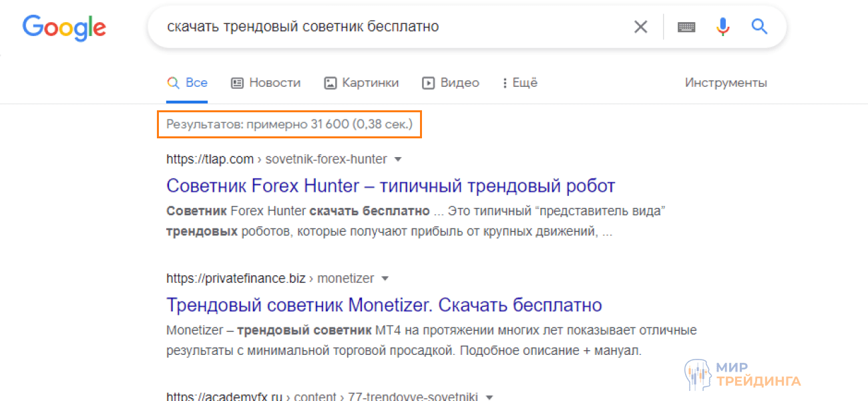Open the on-screen keyboard icon
The height and width of the screenshot is (401, 868).
[x=686, y=27]
